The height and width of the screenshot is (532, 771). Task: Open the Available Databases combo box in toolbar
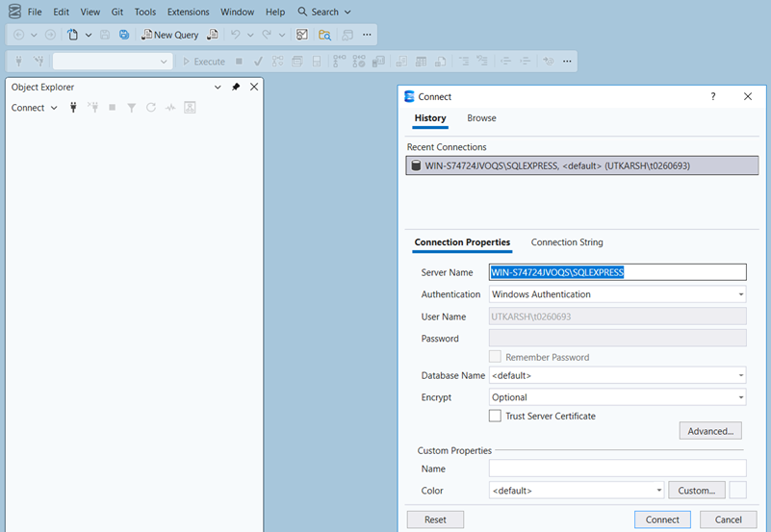click(x=113, y=62)
